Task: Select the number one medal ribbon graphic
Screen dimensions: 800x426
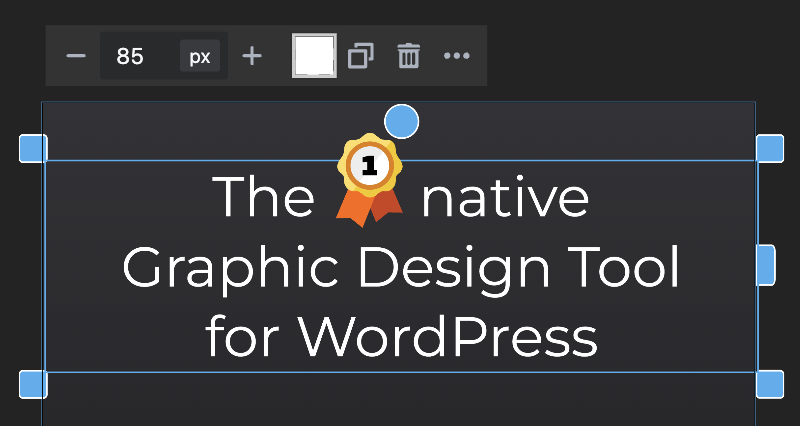Action: [369, 180]
